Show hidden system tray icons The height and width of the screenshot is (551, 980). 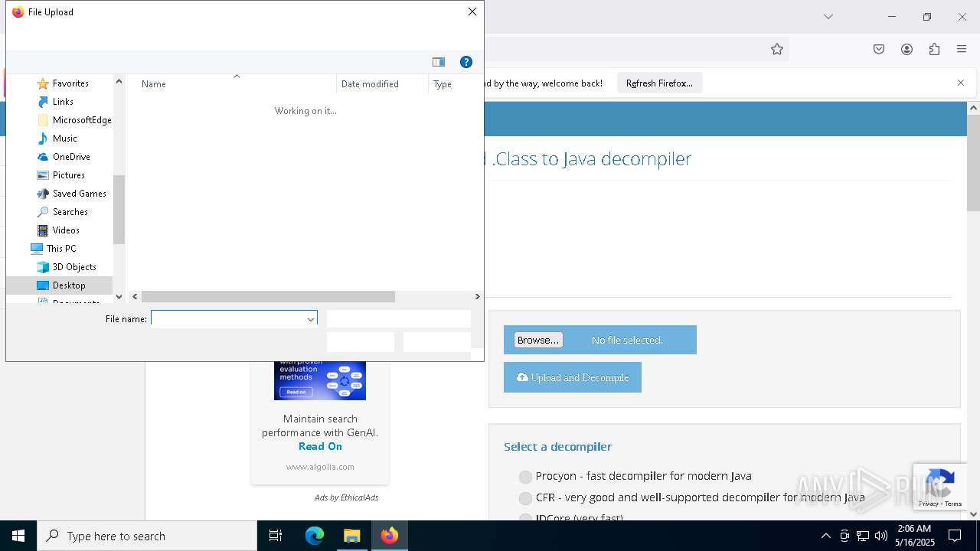(825, 536)
